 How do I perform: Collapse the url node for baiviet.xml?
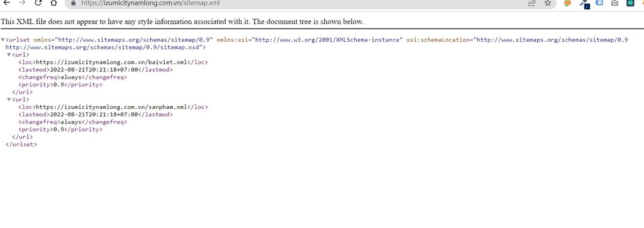click(9, 55)
